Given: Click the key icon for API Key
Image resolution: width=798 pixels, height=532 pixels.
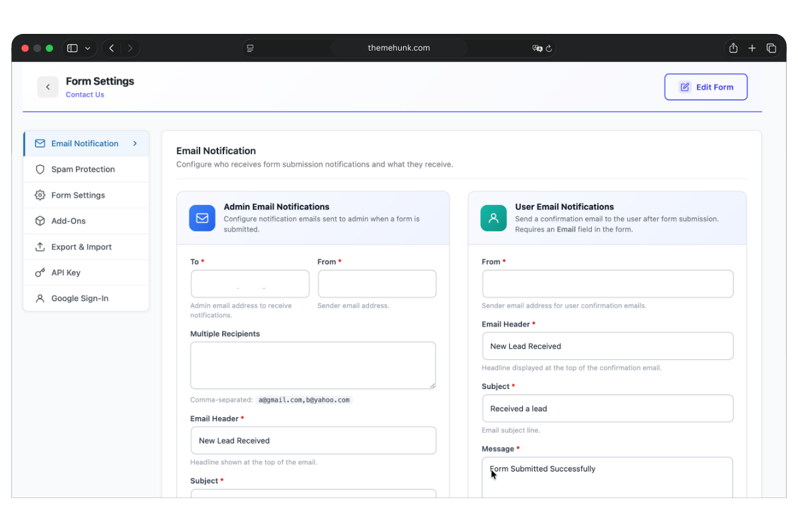Looking at the screenshot, I should click(40, 273).
